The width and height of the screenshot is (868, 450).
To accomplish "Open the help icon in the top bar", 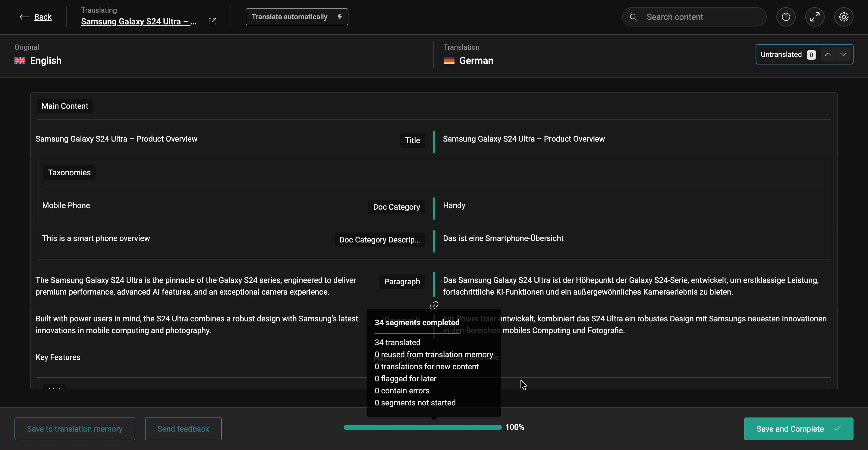I will point(786,17).
